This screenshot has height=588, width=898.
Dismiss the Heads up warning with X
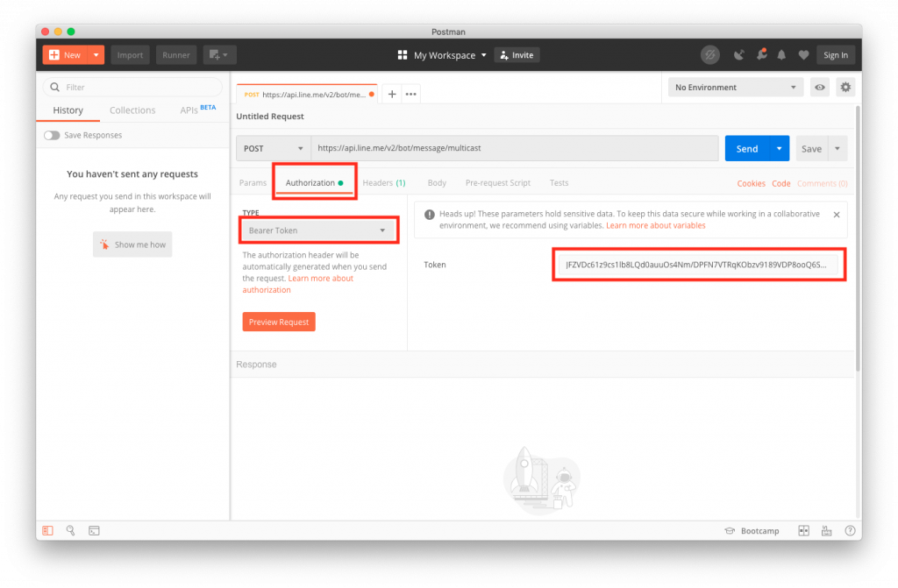click(x=836, y=215)
